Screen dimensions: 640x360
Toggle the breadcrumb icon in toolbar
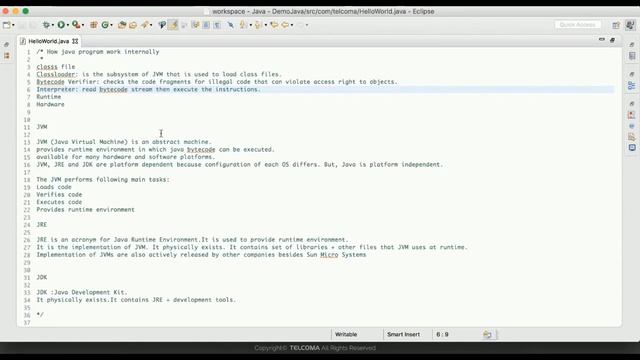click(162, 25)
